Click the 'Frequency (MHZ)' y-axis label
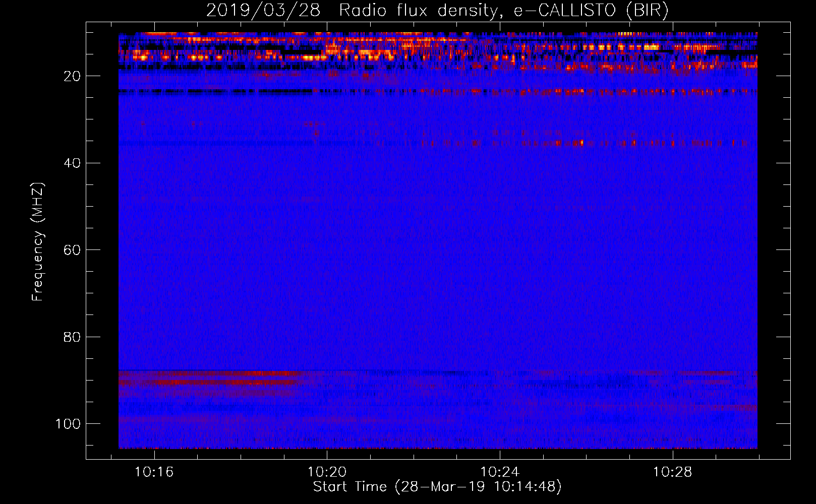 coord(38,242)
